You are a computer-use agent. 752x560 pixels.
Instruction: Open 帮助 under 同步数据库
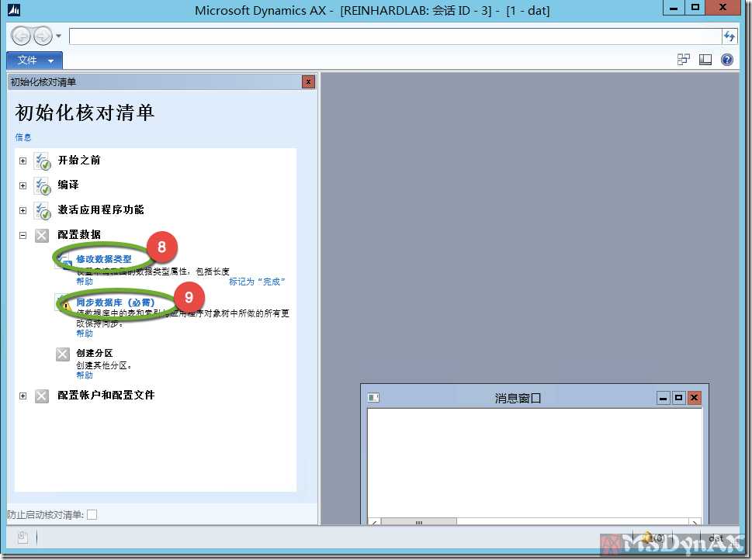click(85, 334)
